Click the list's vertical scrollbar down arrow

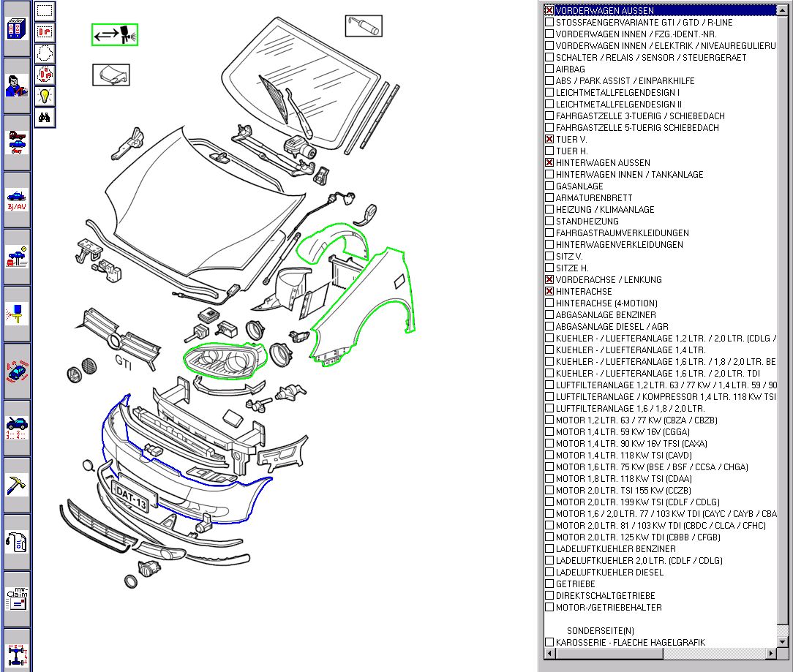782,641
